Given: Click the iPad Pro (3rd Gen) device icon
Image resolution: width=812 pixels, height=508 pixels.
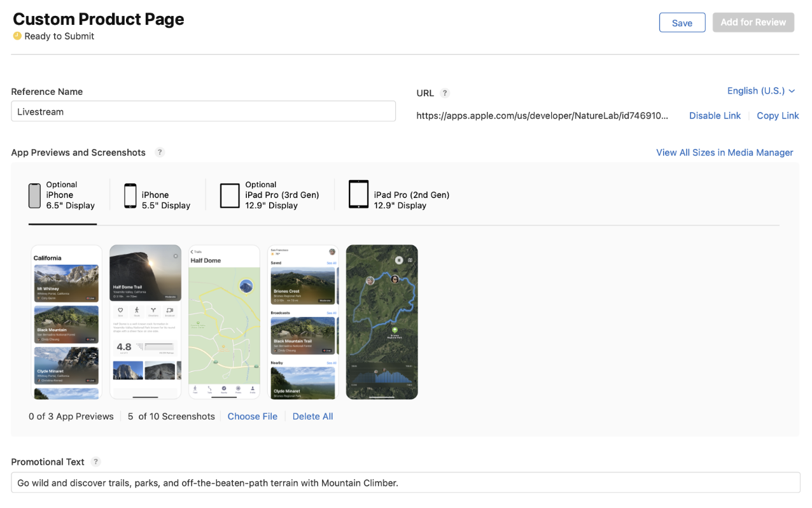Looking at the screenshot, I should coord(230,195).
